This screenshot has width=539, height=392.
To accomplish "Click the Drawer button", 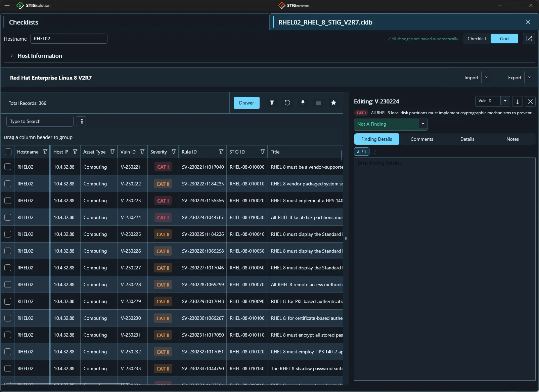I will [246, 103].
